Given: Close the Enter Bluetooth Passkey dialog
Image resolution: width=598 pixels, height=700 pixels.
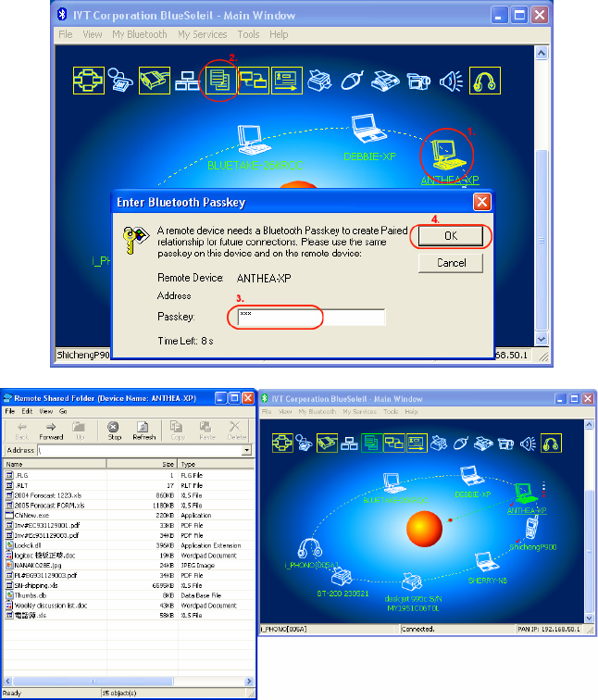Looking at the screenshot, I should (482, 202).
